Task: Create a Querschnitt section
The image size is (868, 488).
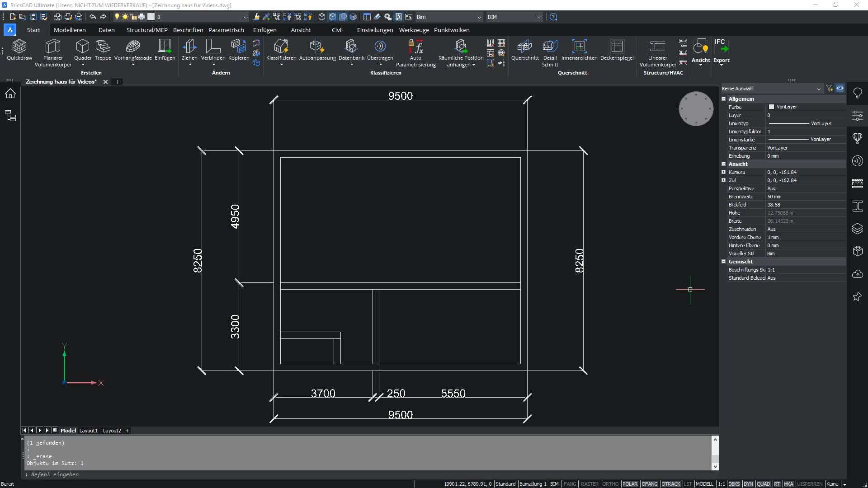Action: 525,50
